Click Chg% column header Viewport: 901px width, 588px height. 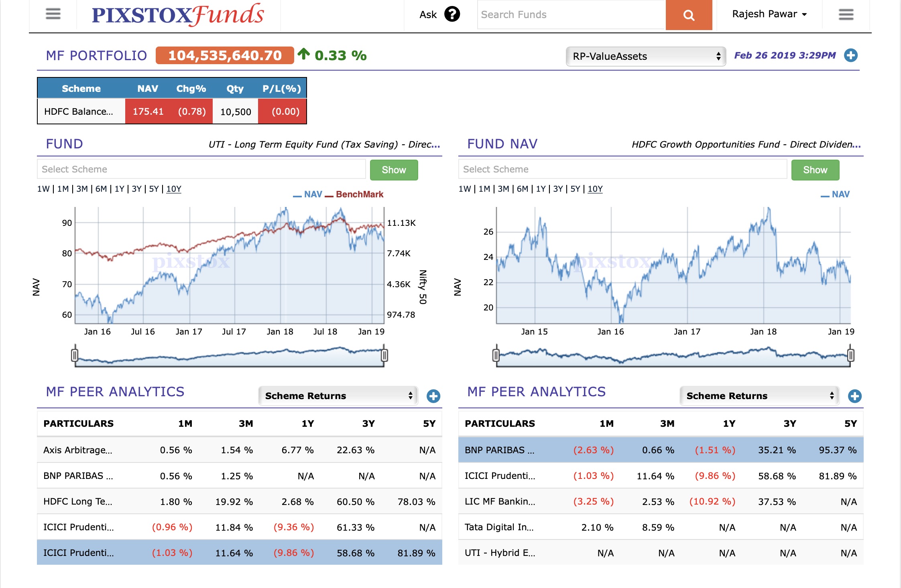191,89
